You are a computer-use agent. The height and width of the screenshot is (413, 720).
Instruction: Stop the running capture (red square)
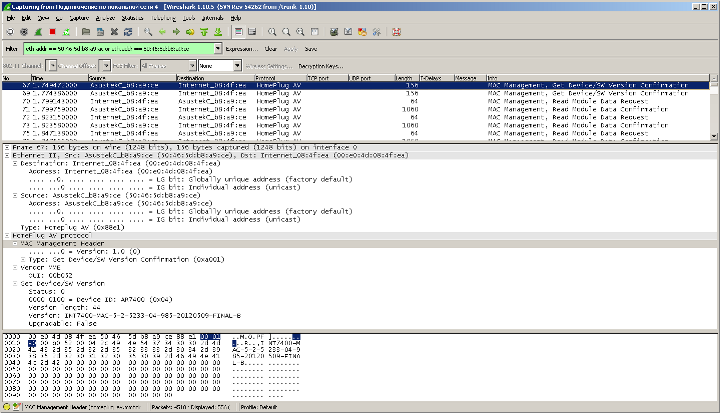[x=52, y=32]
